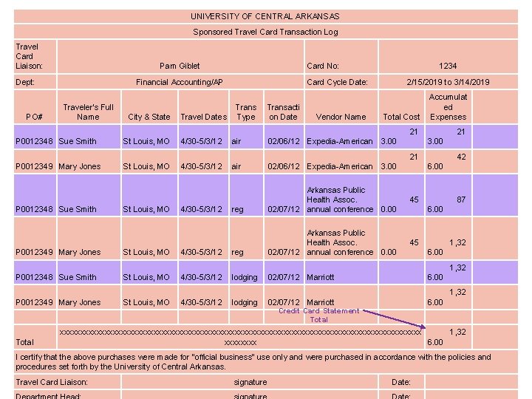Click accumulated '426.00' in Mary Jones air row

(x=449, y=162)
